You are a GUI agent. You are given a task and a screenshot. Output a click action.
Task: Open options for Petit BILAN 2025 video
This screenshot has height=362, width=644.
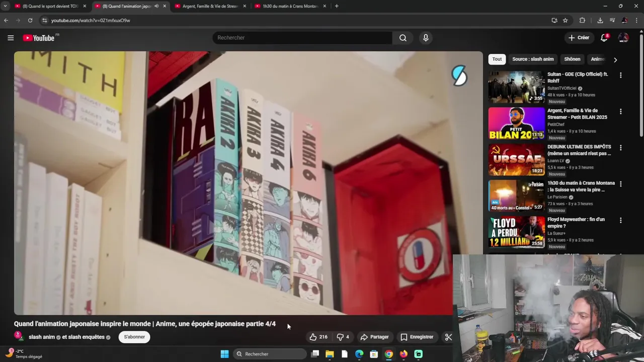click(620, 111)
